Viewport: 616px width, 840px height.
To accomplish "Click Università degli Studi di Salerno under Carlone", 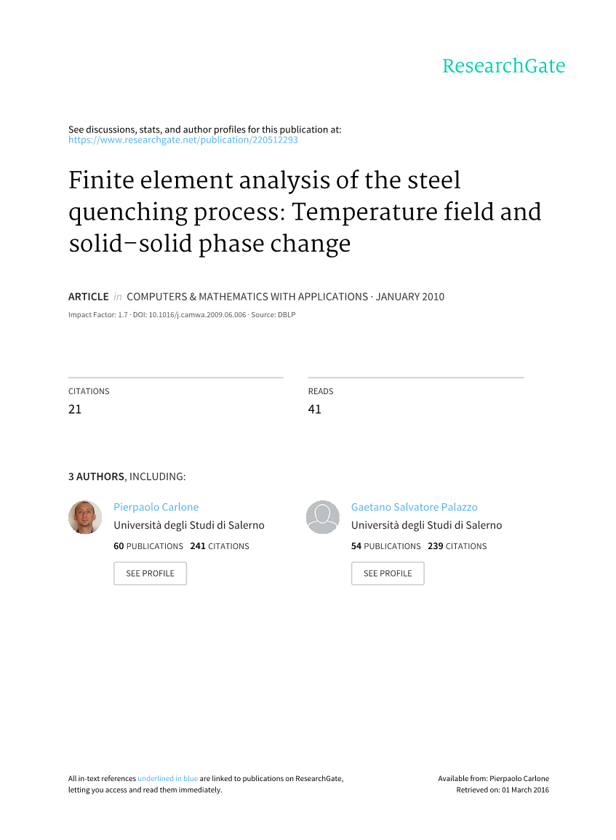I will (x=189, y=525).
